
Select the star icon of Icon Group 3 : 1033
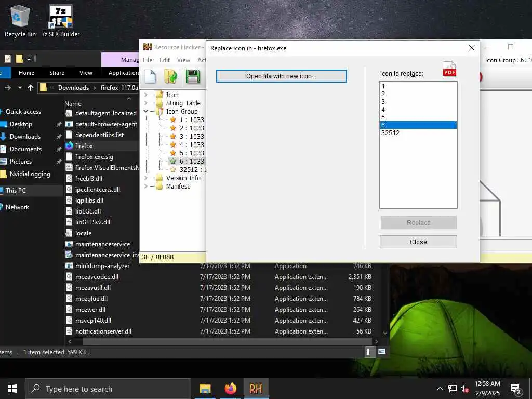(x=173, y=137)
